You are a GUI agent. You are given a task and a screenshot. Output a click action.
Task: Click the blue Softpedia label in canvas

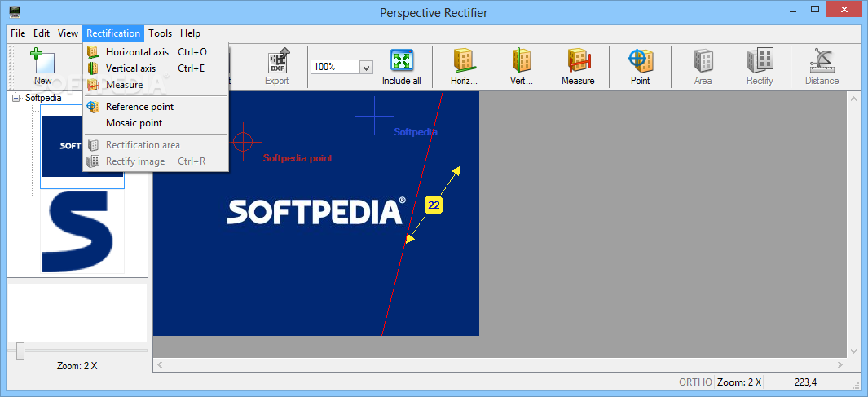[415, 132]
